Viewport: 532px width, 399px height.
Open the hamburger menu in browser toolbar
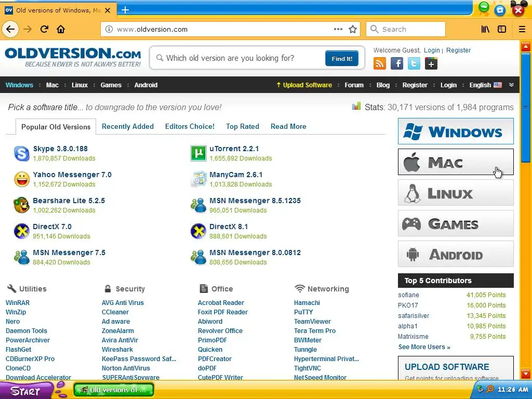click(522, 29)
